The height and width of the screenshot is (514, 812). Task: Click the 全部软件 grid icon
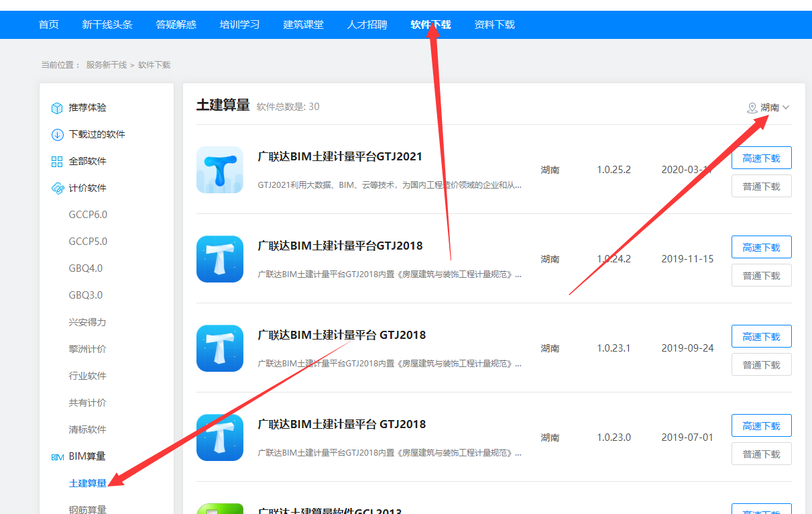pos(57,162)
